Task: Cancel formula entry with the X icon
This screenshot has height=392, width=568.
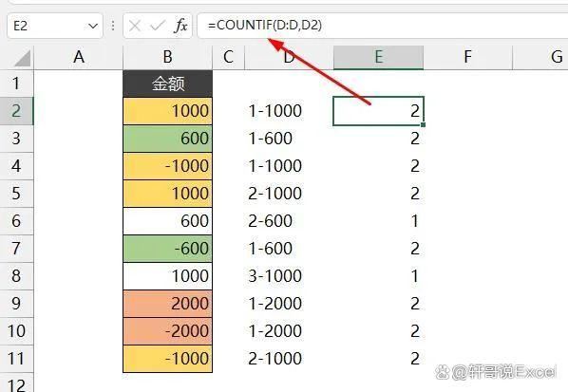Action: coord(135,26)
